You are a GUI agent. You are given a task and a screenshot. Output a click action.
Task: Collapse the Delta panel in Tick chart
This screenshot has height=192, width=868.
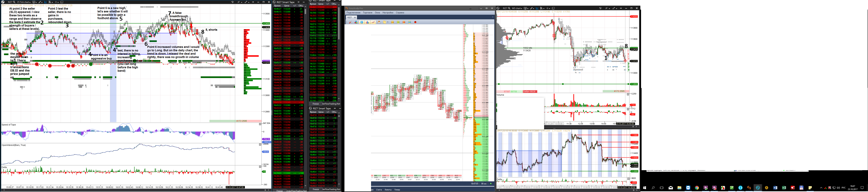click(x=260, y=166)
